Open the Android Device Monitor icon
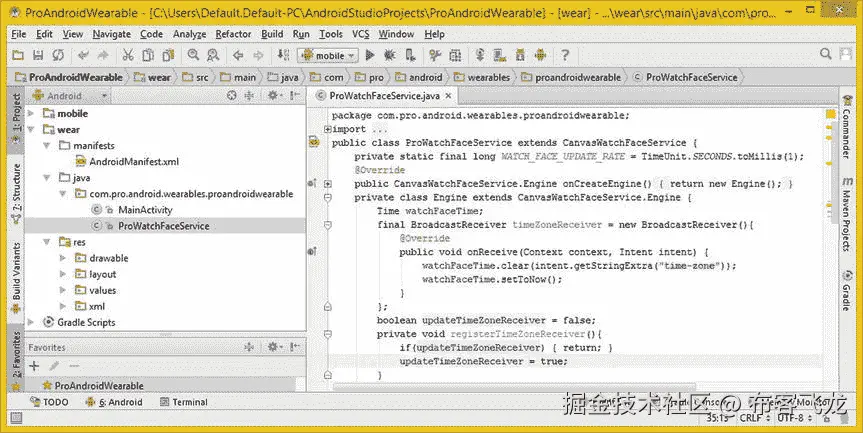This screenshot has width=863, height=433. click(540, 55)
